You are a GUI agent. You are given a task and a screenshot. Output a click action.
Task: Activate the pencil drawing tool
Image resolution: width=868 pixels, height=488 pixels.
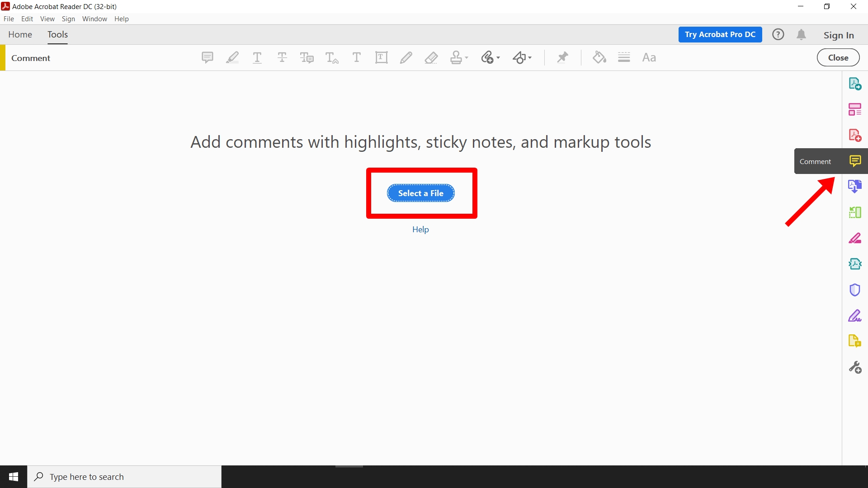tap(406, 57)
